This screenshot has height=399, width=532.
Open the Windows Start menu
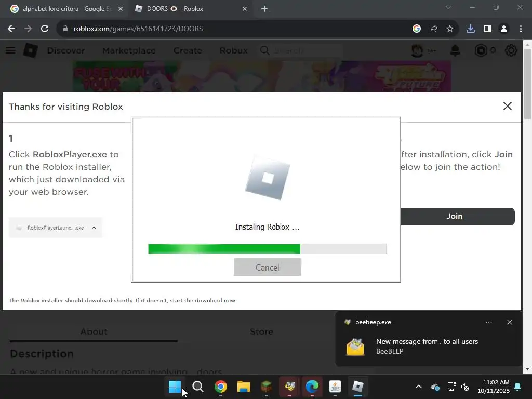pos(175,387)
